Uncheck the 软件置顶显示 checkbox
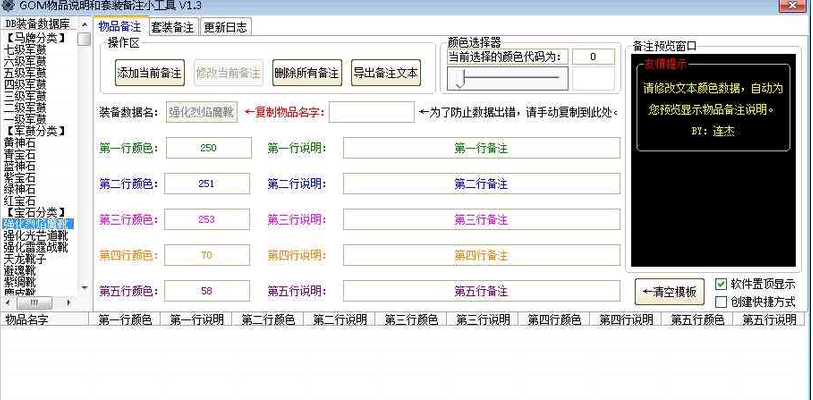This screenshot has width=813, height=400. (721, 284)
